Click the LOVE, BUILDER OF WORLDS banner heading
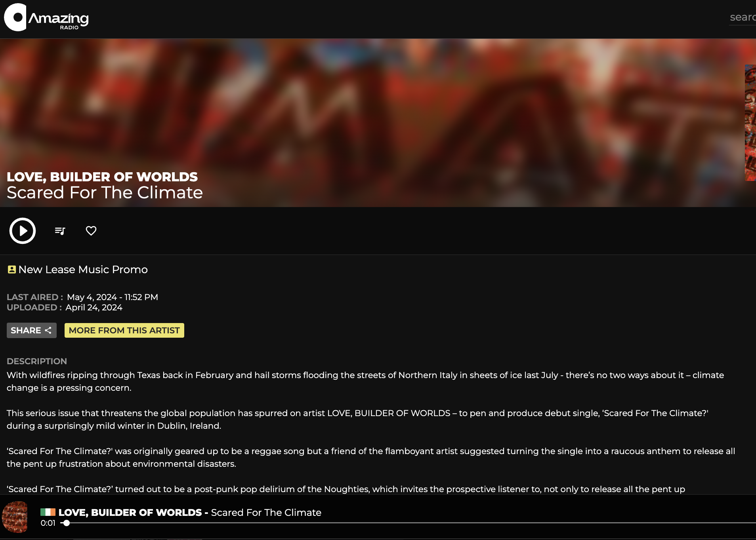Image resolution: width=756 pixels, height=540 pixels. pyautogui.click(x=102, y=177)
